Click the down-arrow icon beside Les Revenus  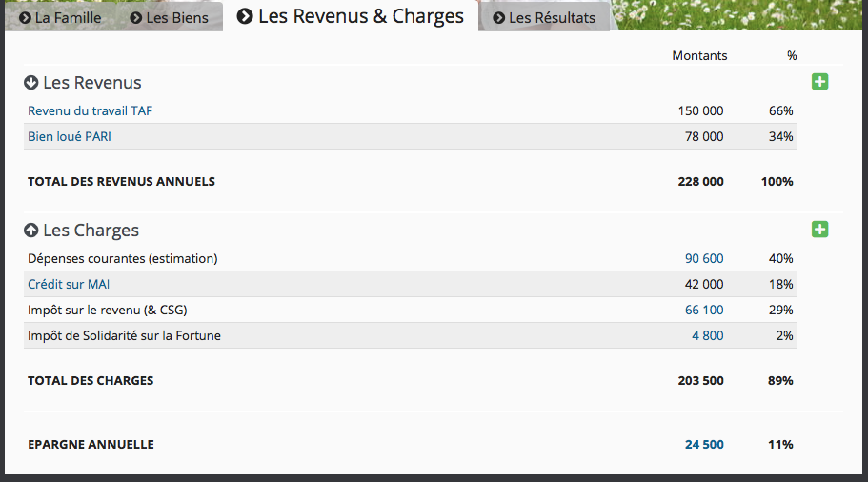(31, 83)
